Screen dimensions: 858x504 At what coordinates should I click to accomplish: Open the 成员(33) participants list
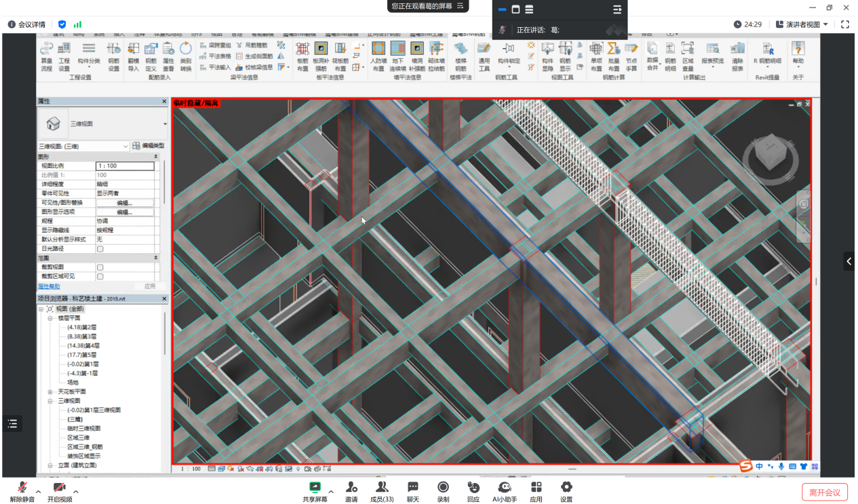[x=382, y=492]
